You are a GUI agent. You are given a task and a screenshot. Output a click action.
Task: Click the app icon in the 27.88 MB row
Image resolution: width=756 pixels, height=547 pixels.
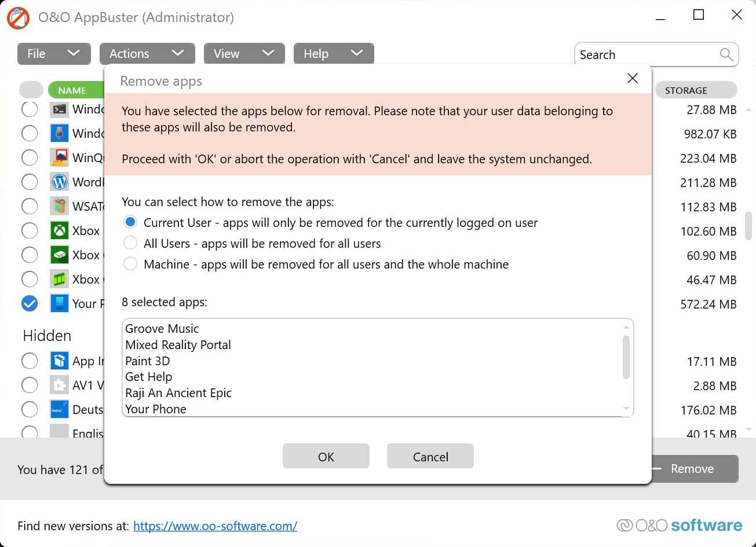click(x=59, y=109)
